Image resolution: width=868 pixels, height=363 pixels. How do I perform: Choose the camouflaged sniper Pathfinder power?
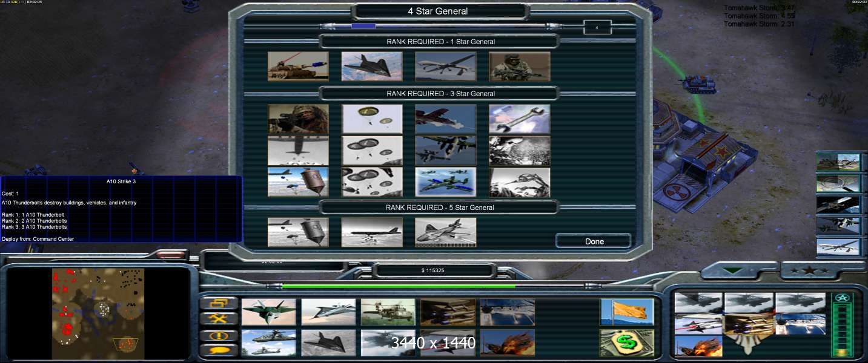[298, 119]
